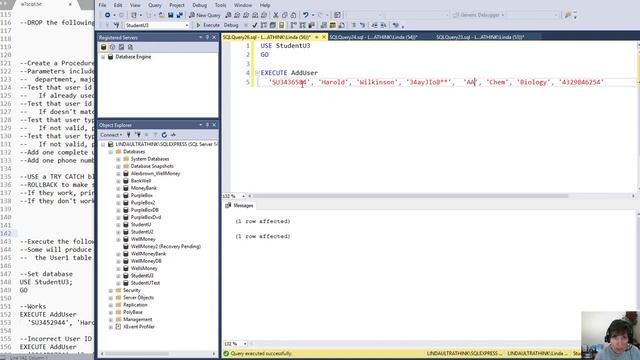Image resolution: width=640 pixels, height=360 pixels.
Task: Click 'Query executed successfully' status text
Action: [x=261, y=353]
